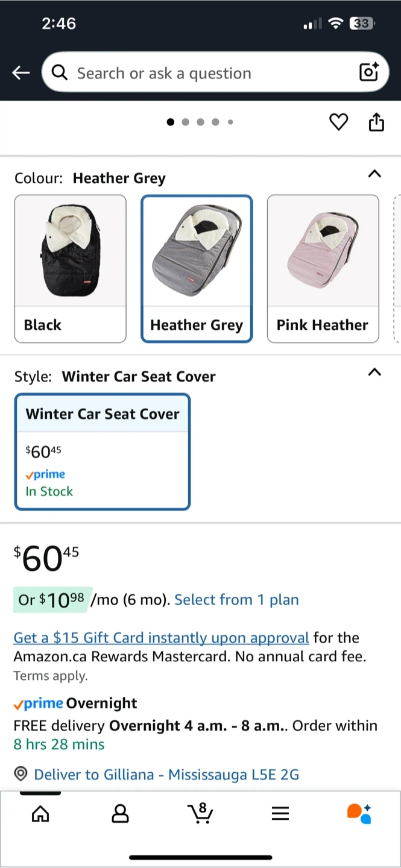This screenshot has height=868, width=401.
Task: Tap the share icon
Action: click(x=376, y=122)
